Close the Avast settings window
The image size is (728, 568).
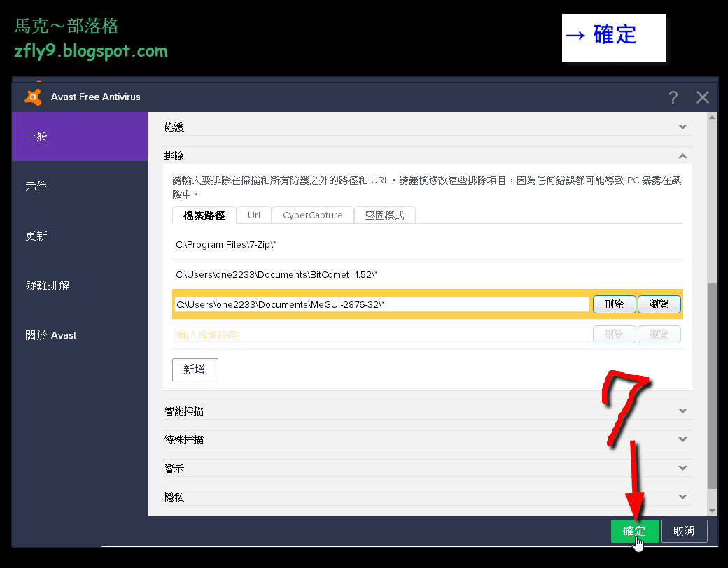tap(703, 97)
